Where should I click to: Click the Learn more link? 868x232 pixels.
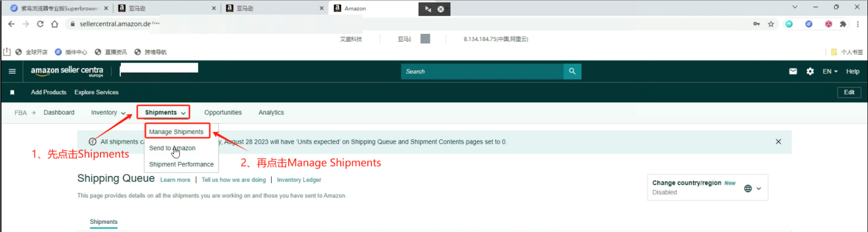[175, 180]
